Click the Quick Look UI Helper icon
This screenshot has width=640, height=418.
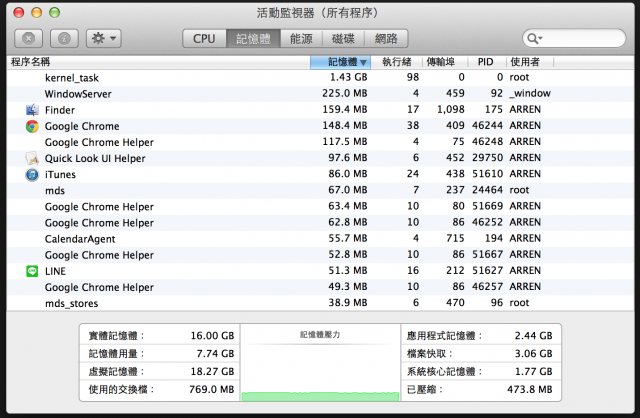(x=32, y=158)
